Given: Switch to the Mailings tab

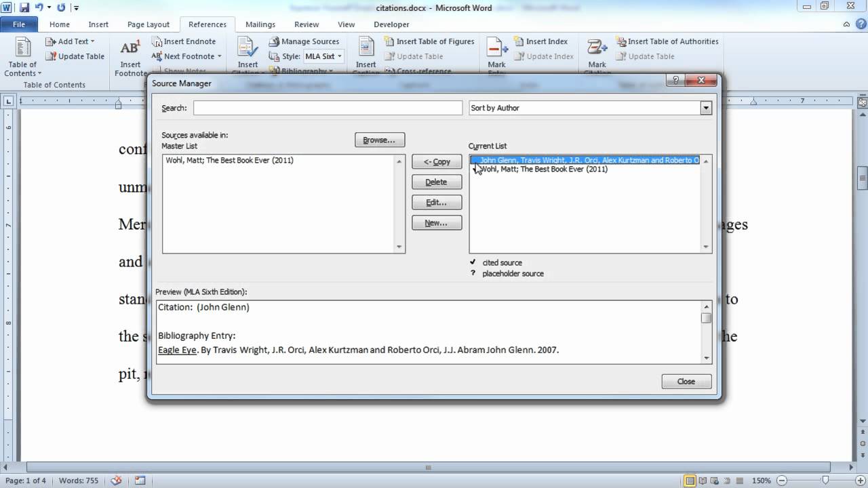Looking at the screenshot, I should (260, 24).
